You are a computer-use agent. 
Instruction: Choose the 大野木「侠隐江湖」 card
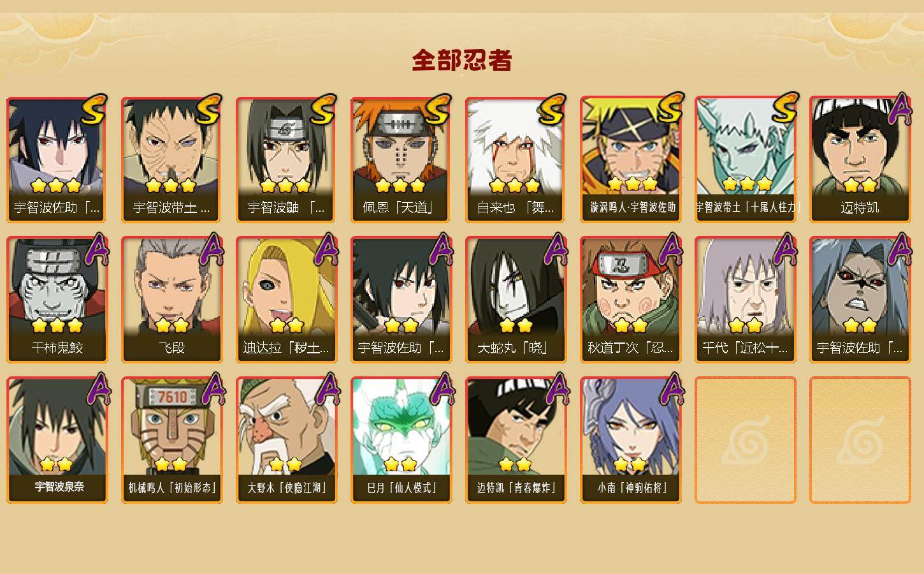[x=286, y=440]
